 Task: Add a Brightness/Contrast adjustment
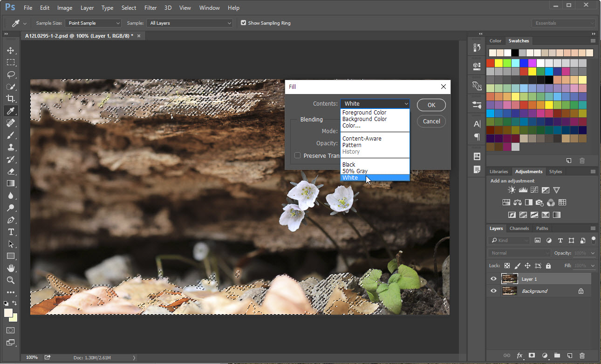(x=512, y=190)
